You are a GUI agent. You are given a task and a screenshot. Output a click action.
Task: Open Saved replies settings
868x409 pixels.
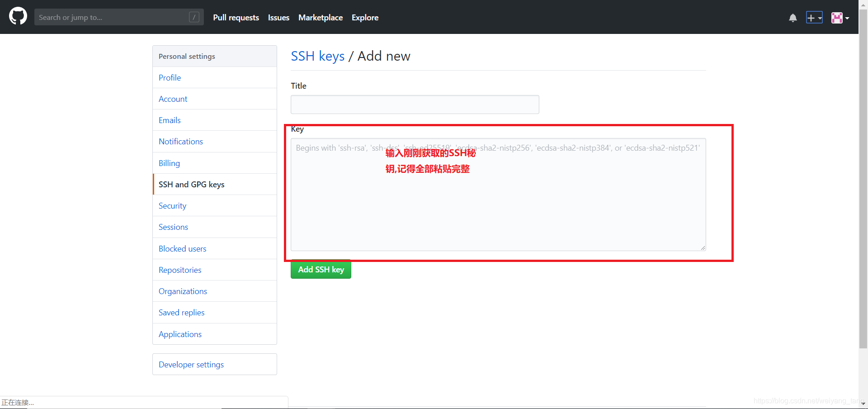[215, 312]
